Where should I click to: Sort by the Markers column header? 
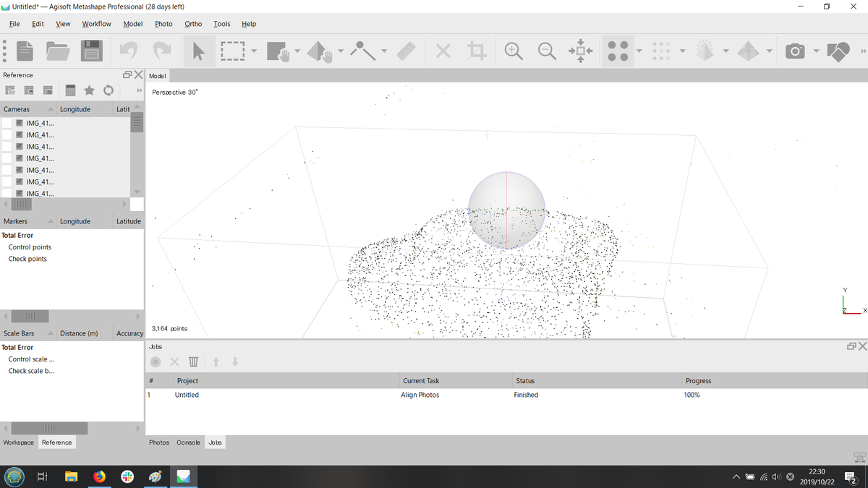coord(28,221)
